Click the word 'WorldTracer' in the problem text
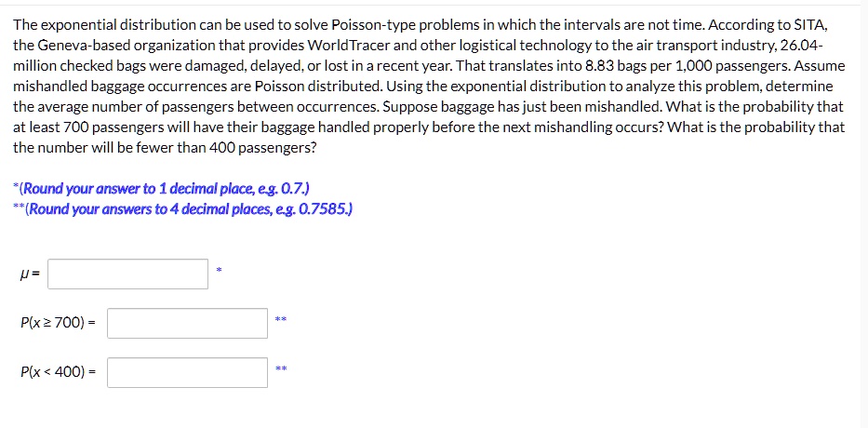The image size is (868, 428). click(342, 46)
